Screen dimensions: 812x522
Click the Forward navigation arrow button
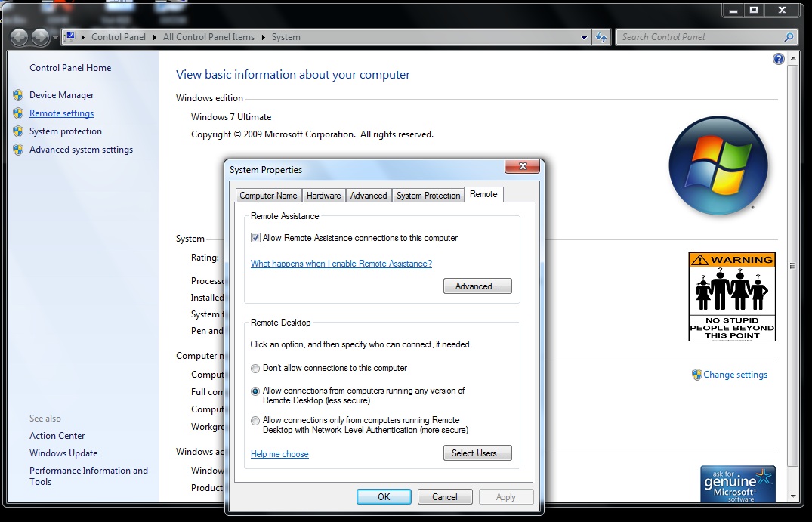click(40, 37)
